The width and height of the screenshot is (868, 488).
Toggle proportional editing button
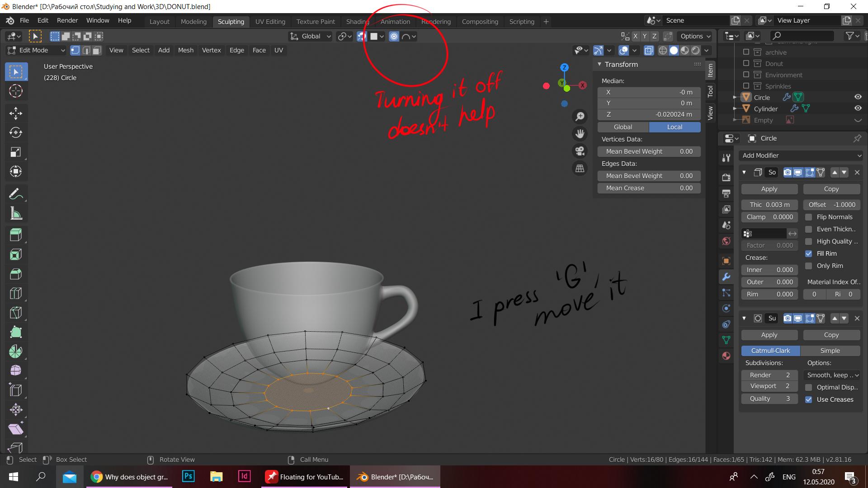pos(394,36)
